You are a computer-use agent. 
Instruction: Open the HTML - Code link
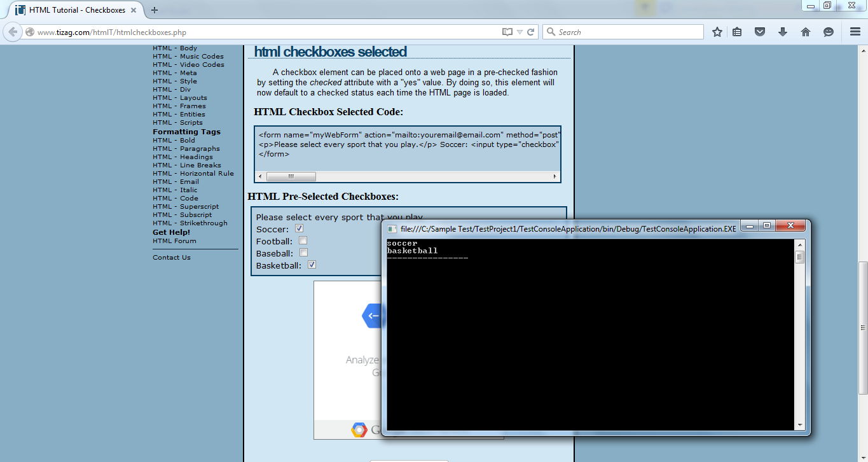coord(176,198)
